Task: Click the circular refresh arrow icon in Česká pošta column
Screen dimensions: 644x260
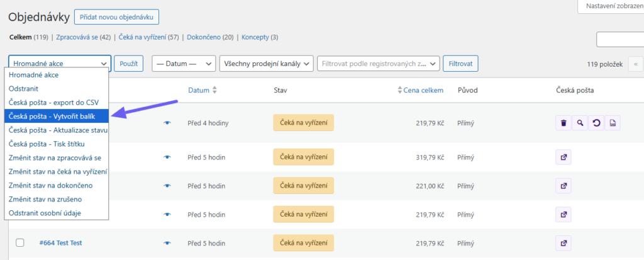Action: (596, 123)
